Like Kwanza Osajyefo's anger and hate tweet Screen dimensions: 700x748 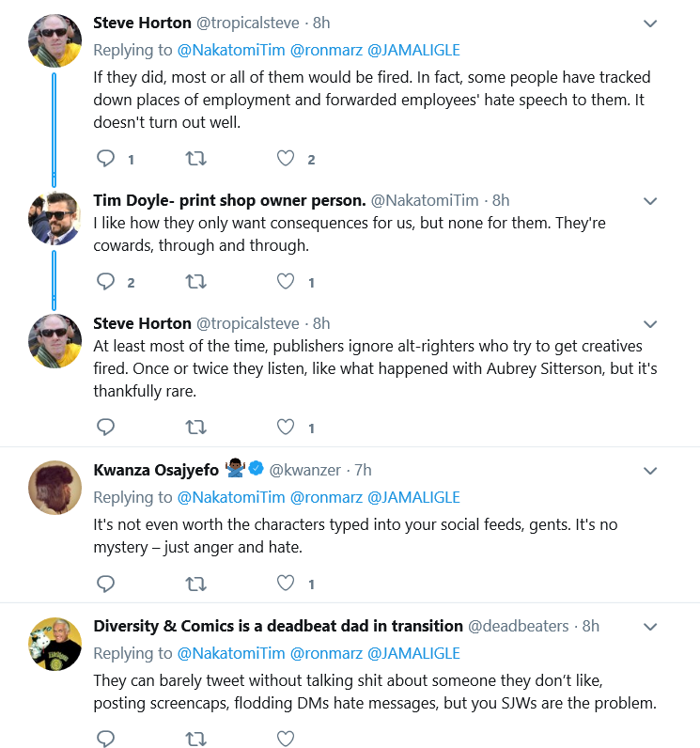tap(286, 583)
